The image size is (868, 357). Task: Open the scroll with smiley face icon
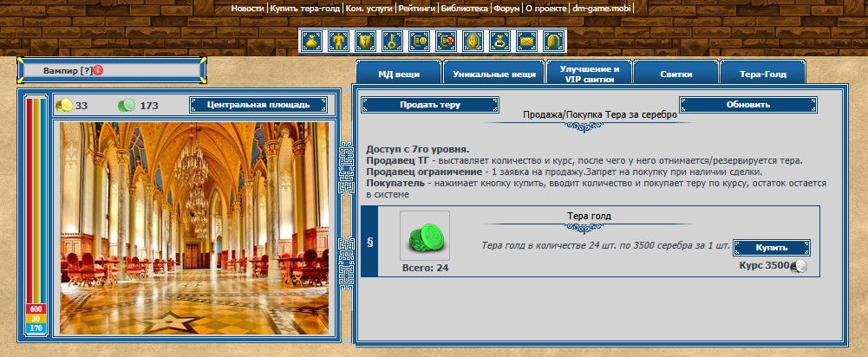419,41
